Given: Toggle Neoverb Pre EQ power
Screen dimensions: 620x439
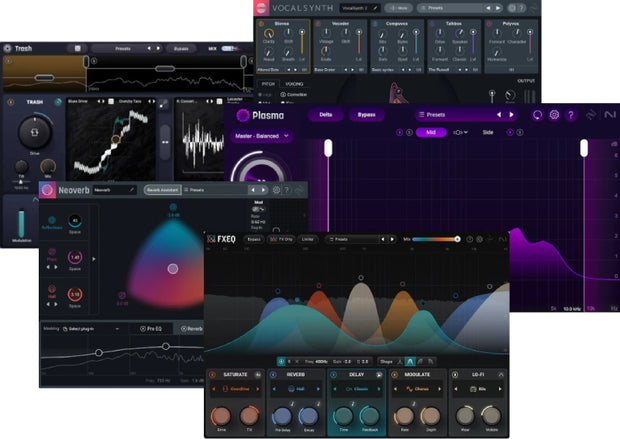Looking at the screenshot, I should [x=142, y=329].
